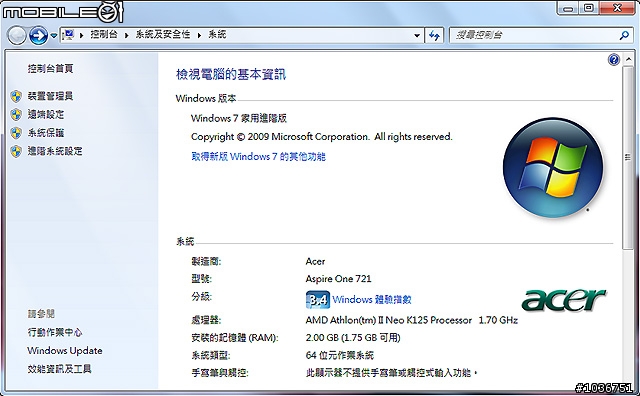
Task: Open help with the question mark icon
Action: pos(613,60)
